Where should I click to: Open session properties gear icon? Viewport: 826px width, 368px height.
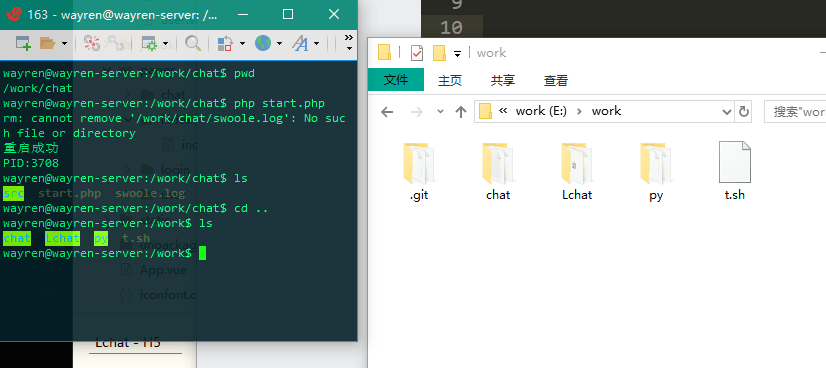point(150,43)
